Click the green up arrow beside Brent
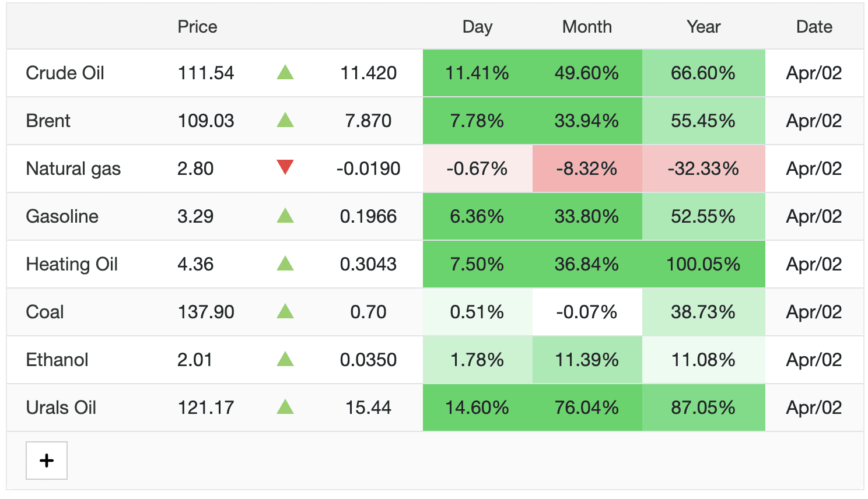The image size is (868, 499). point(285,121)
